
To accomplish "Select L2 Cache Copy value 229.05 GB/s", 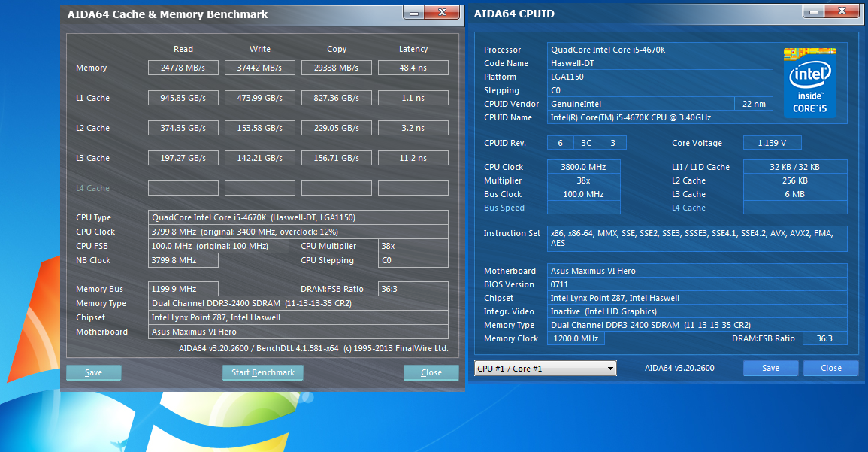I will coord(336,128).
